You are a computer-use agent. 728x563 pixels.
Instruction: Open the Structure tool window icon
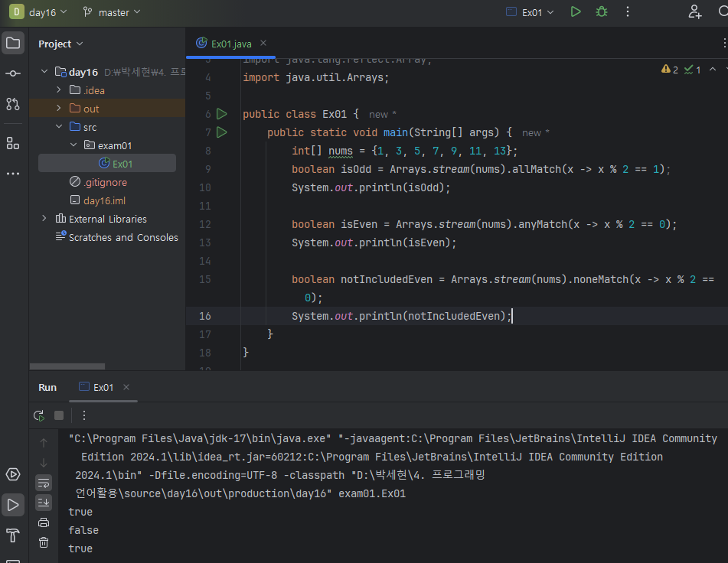click(13, 143)
